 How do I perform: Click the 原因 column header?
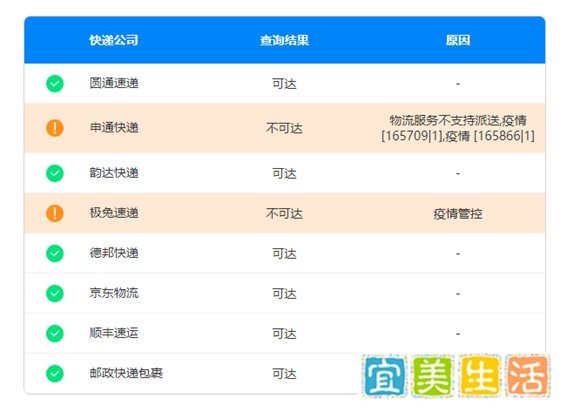point(458,40)
